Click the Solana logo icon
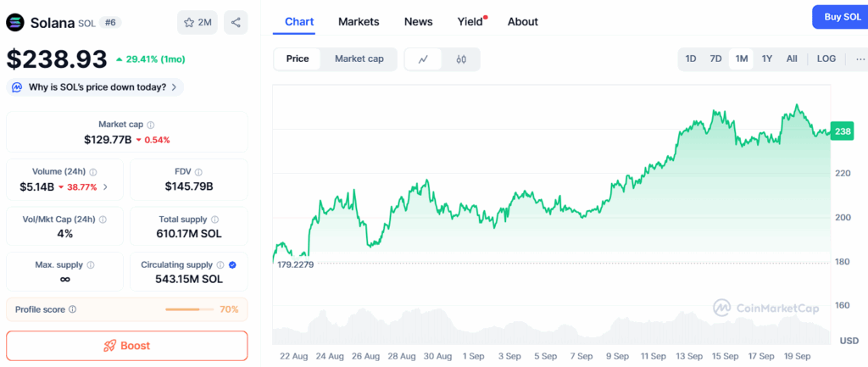 coord(16,22)
